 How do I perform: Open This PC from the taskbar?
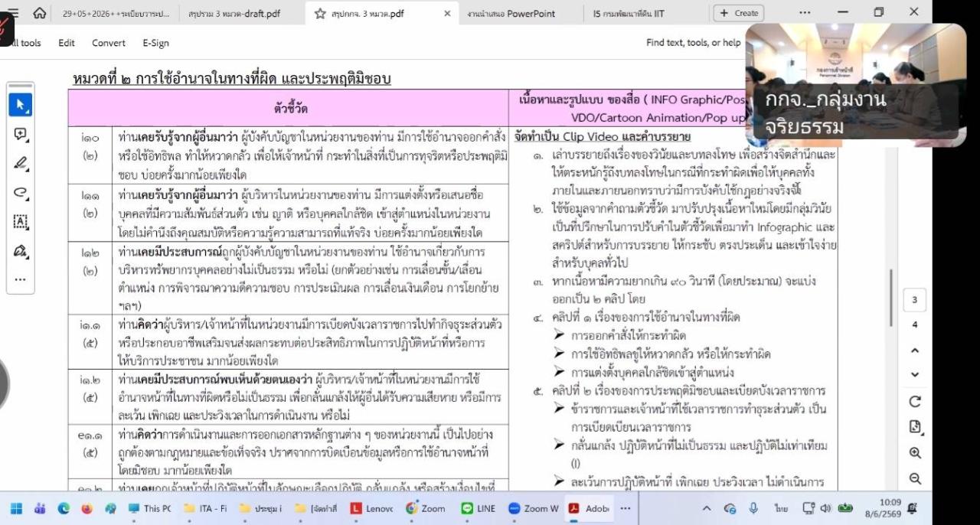tap(150, 508)
